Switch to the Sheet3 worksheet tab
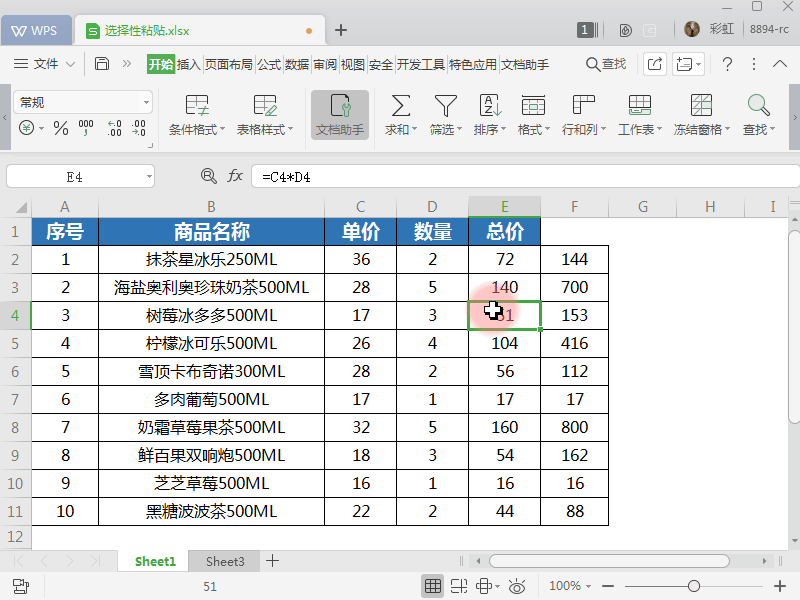Screen dimensions: 800x600 223,561
